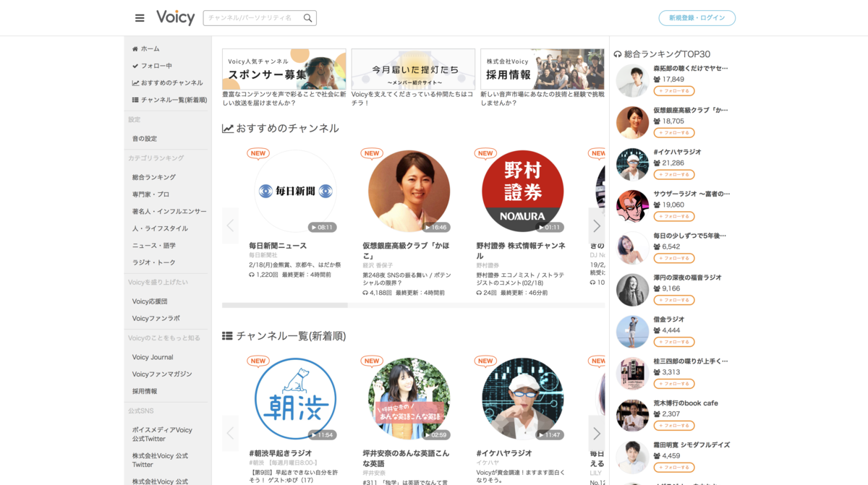
Task: Click previous arrow in おすすめのチャンネル carousel
Action: coord(230,226)
